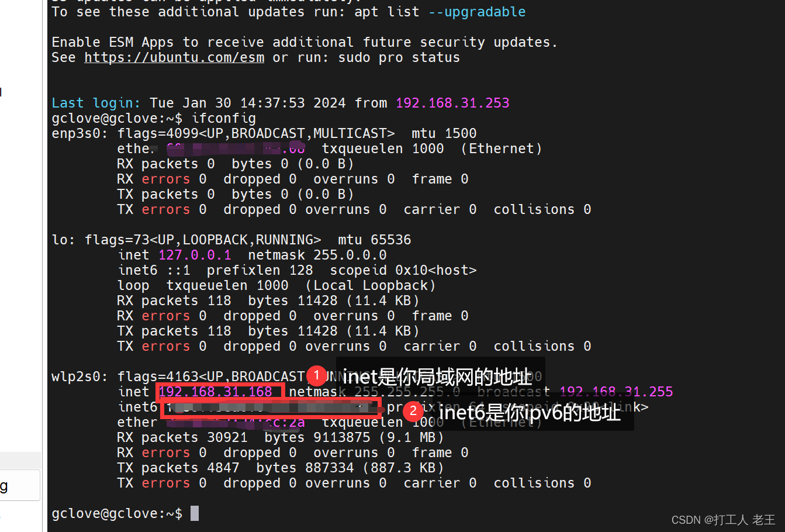The image size is (785, 532).
Task: Click 'RX packets 30921' on the wlp2s0 interface
Action: 182,437
